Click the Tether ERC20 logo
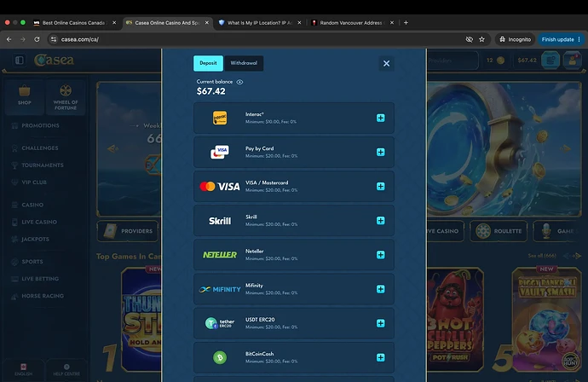 [x=220, y=323]
